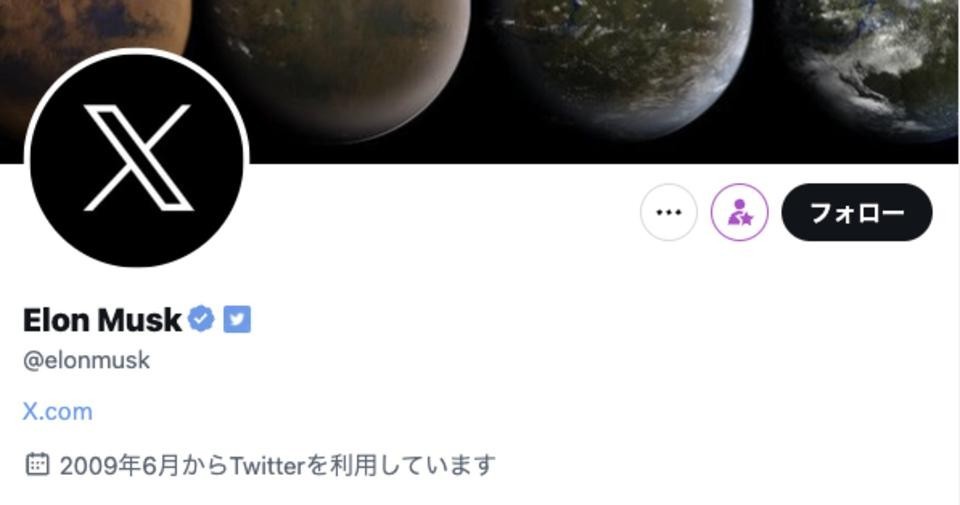Follow the account with the フォロー button
The image size is (960, 505).
pos(857,212)
